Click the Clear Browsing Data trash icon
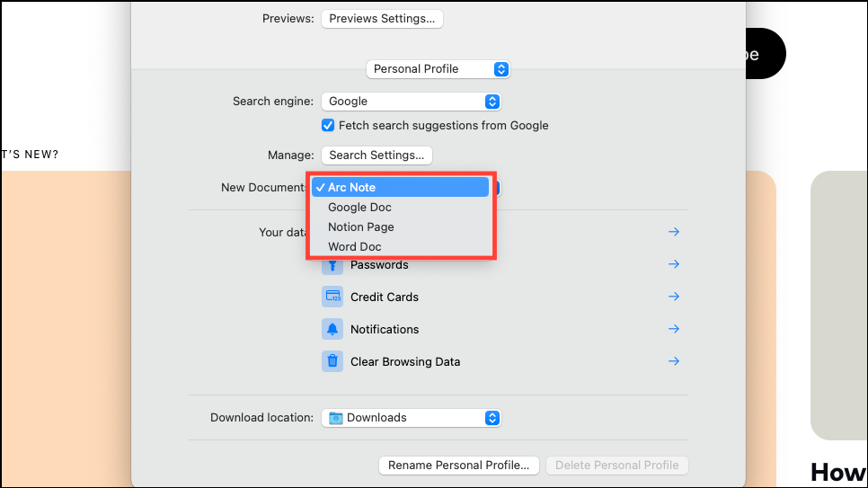 (x=332, y=361)
